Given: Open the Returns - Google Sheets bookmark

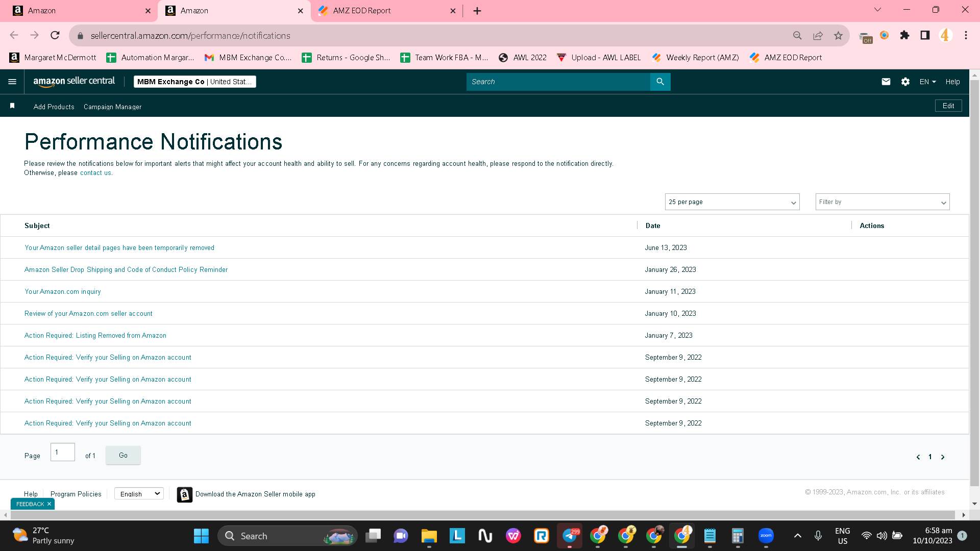Looking at the screenshot, I should coord(346,58).
